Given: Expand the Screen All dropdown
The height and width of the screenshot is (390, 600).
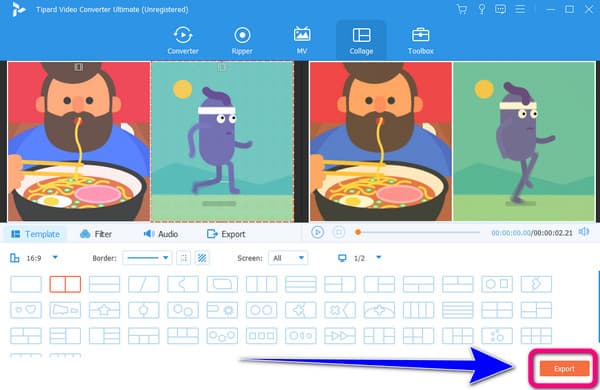Looking at the screenshot, I should click(288, 258).
